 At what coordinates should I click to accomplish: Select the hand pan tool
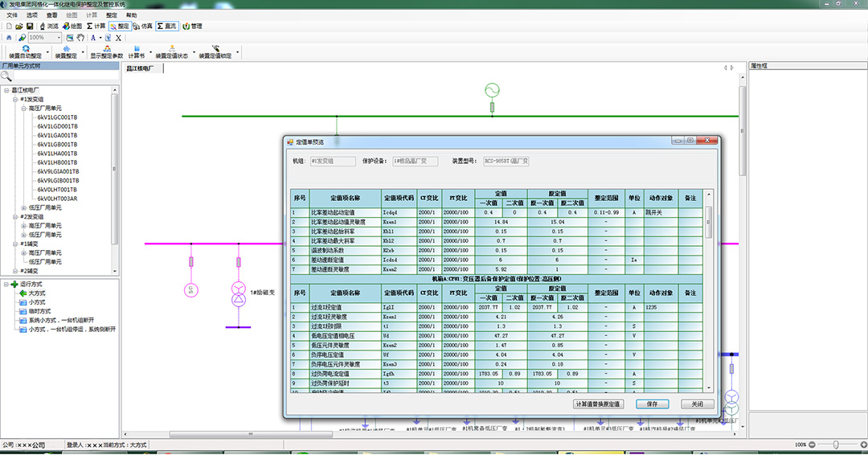pyautogui.click(x=80, y=38)
